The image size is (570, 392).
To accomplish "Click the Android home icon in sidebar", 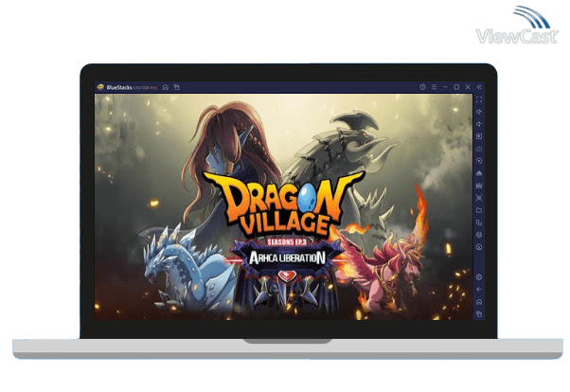I will tap(479, 302).
